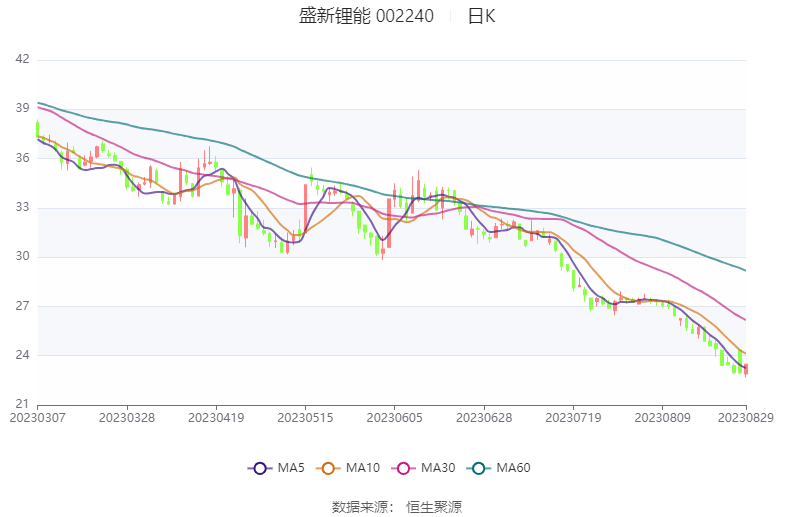Click the 盛新锂能 002240 chart title
794x517 pixels.
click(x=366, y=16)
